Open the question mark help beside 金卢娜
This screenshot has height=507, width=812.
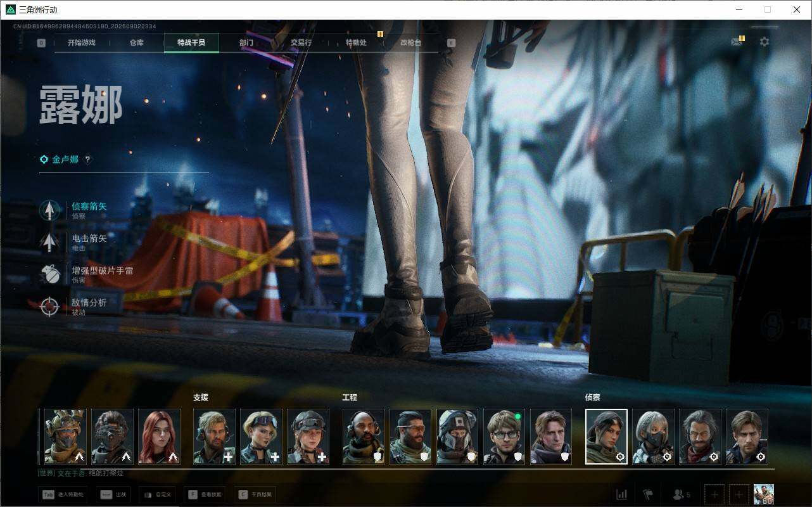click(x=87, y=160)
